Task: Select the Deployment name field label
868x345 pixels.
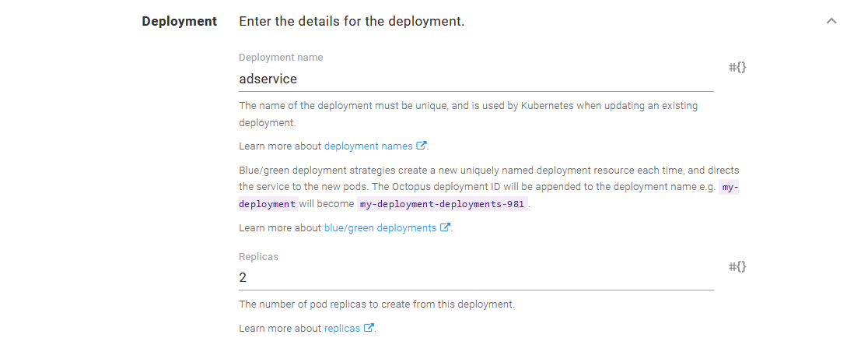Action: [x=281, y=58]
